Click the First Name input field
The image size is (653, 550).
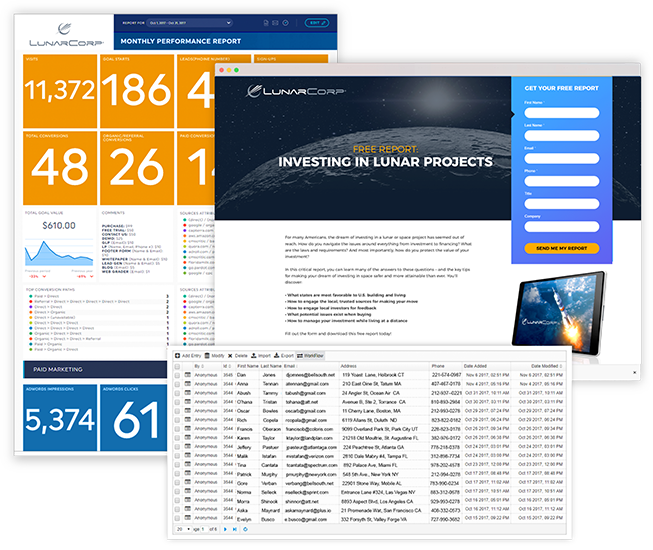coord(561,110)
